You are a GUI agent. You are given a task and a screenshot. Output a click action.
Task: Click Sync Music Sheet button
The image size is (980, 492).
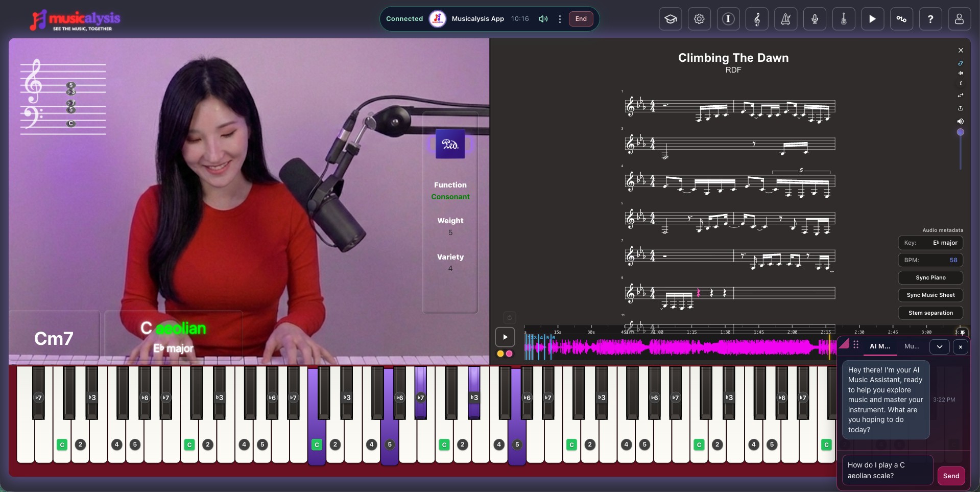(930, 295)
